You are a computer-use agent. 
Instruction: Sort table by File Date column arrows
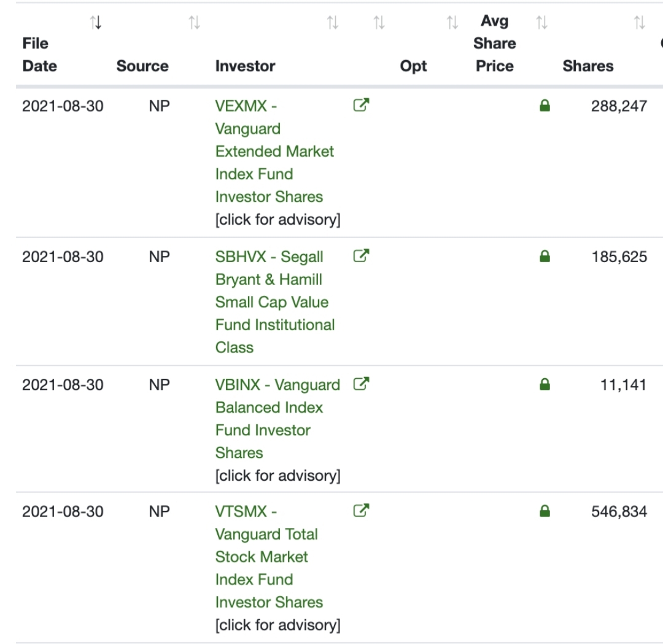pos(96,23)
